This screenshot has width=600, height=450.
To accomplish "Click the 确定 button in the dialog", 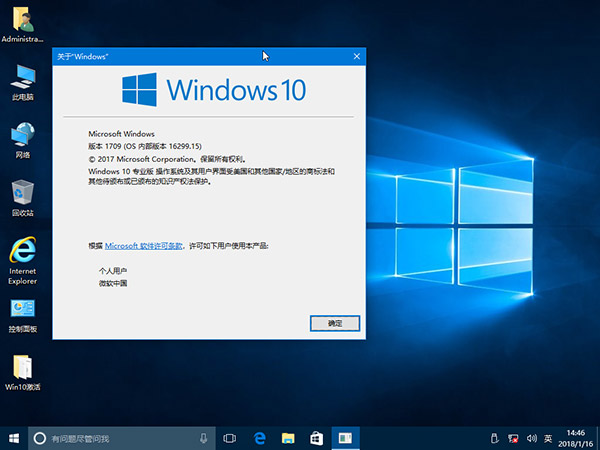I will click(x=335, y=324).
